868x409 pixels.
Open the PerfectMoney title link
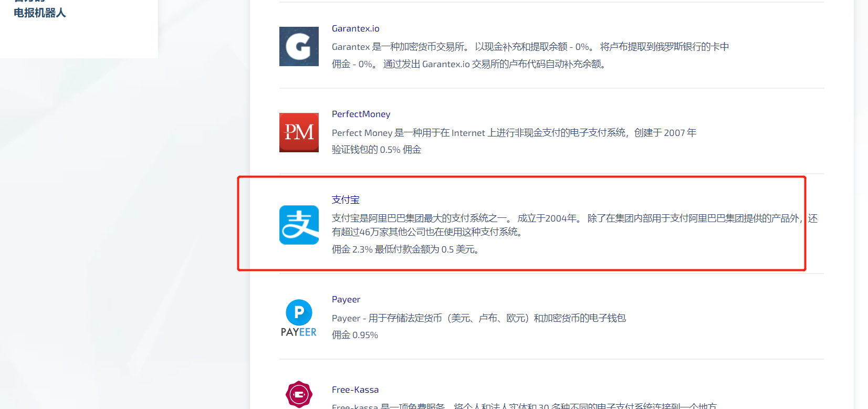(361, 114)
